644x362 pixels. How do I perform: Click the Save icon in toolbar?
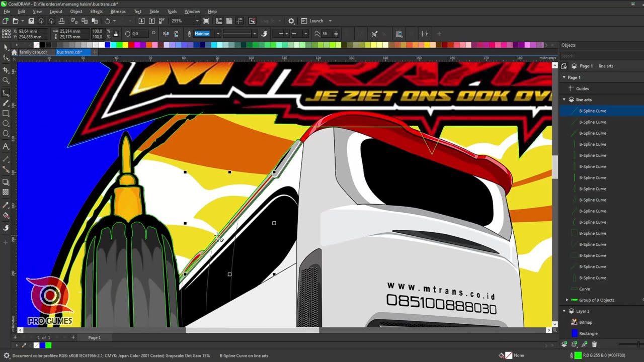coord(31,21)
